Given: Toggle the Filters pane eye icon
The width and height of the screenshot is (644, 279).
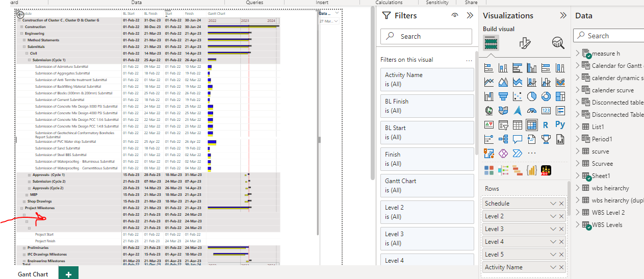Looking at the screenshot, I should coord(455,16).
